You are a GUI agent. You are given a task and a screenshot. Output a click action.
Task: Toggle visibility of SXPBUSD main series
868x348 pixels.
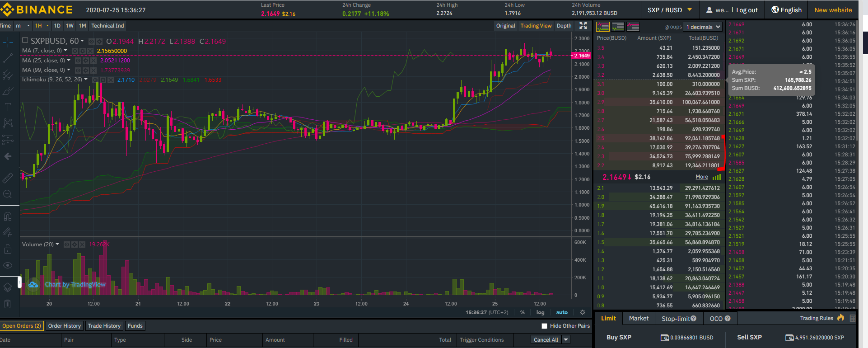(92, 41)
